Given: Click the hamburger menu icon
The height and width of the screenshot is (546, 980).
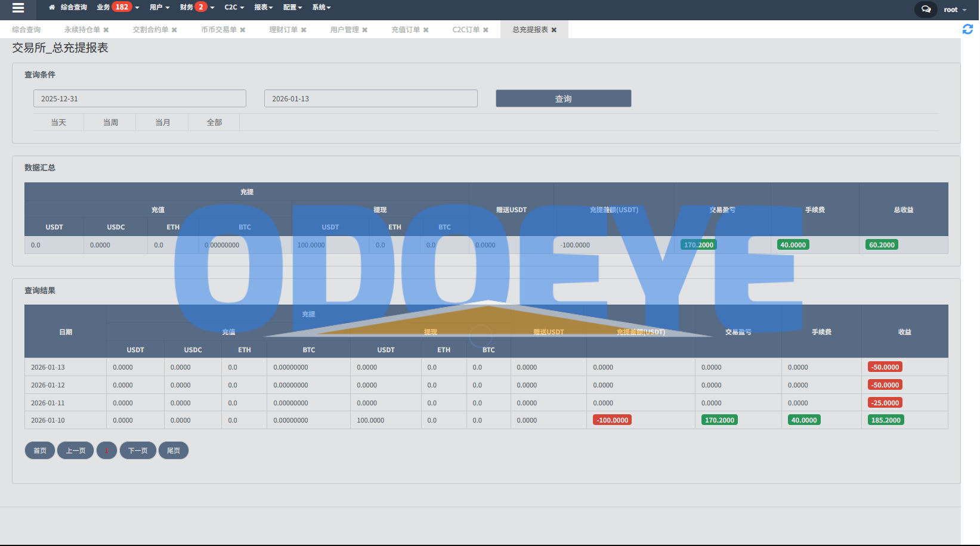Looking at the screenshot, I should (x=18, y=8).
